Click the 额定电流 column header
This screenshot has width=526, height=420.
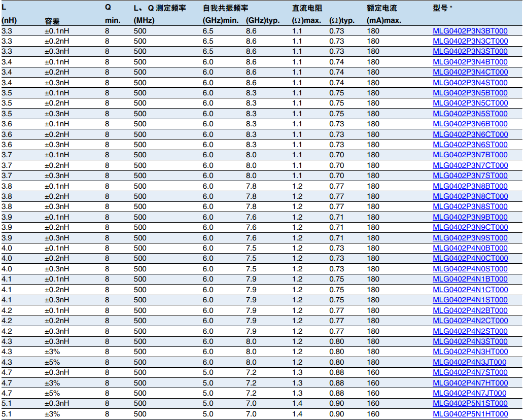382,8
